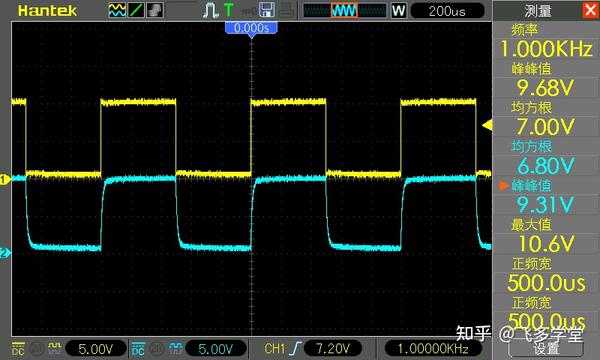
Task: Toggle CH1 DC coupling icon
Action: (18, 349)
